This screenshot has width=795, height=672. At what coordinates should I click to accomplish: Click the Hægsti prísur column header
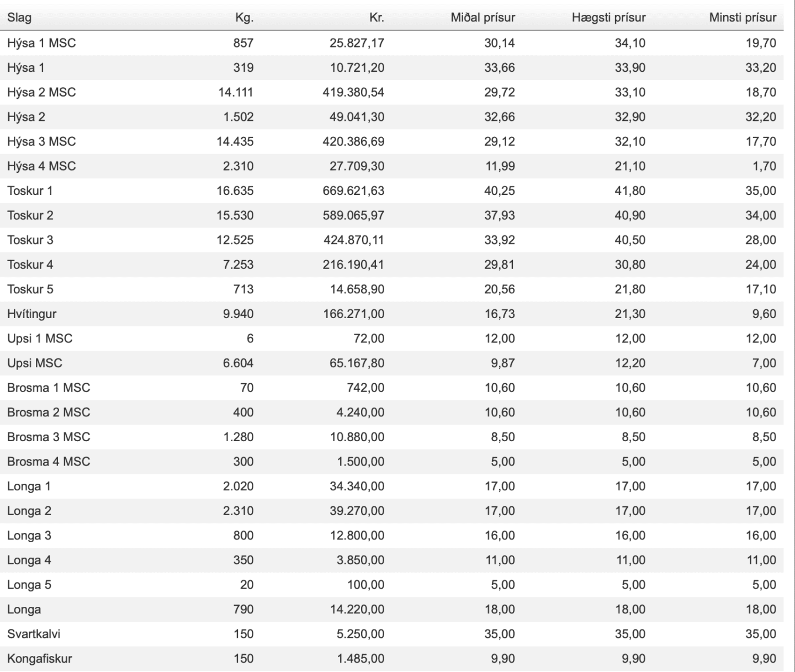[x=608, y=18]
